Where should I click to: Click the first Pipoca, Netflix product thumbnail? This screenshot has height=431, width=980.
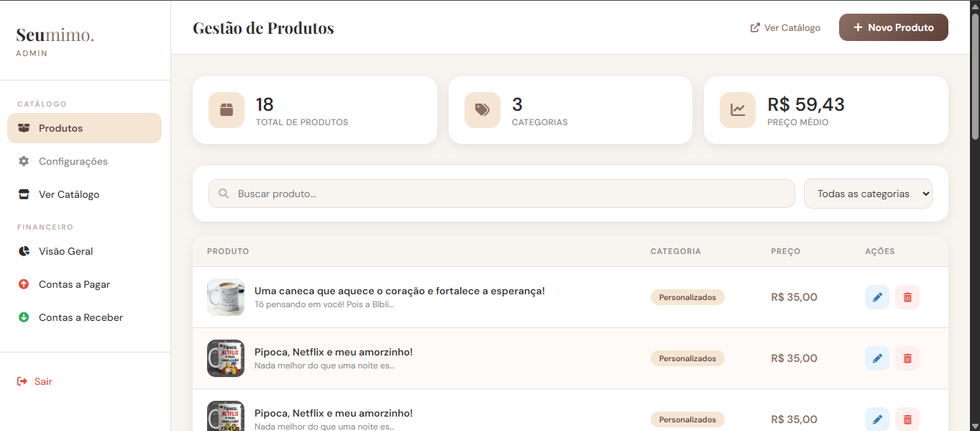[x=226, y=358]
